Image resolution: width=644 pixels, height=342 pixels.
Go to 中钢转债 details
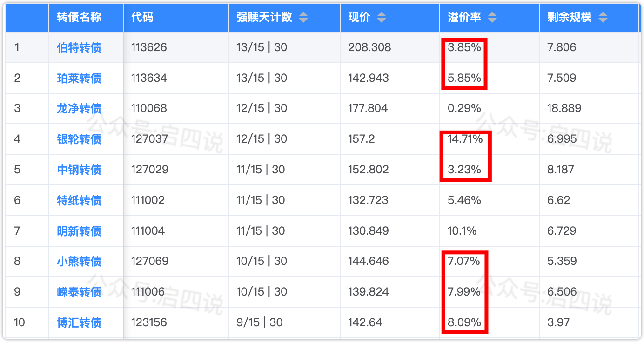pyautogui.click(x=79, y=170)
